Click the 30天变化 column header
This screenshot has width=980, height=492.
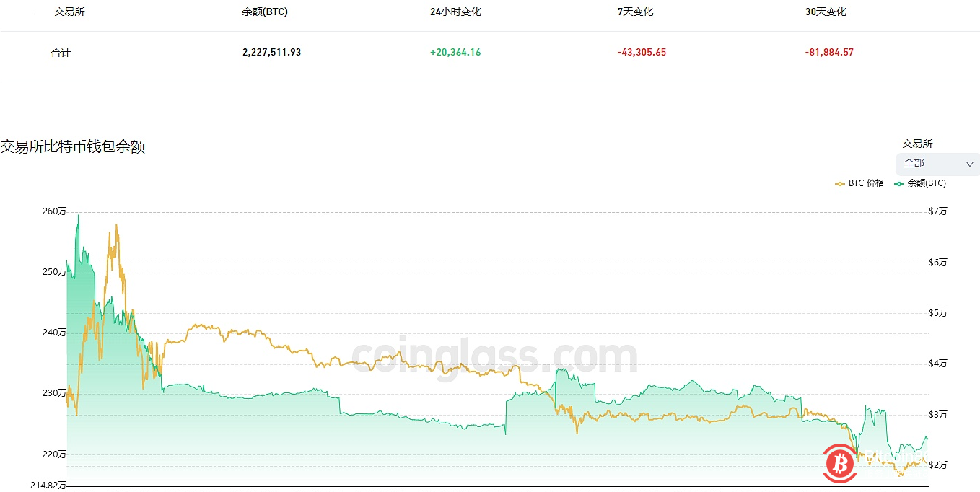(x=826, y=12)
